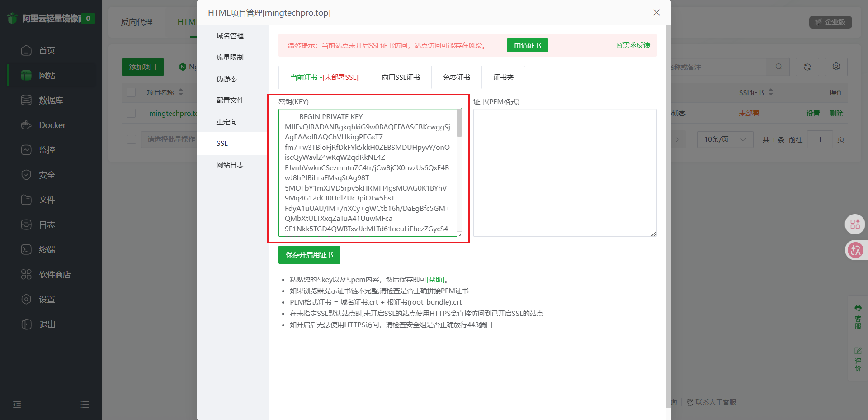Image resolution: width=868 pixels, height=420 pixels.
Task: Open the 日志 logs icon
Action: click(26, 224)
